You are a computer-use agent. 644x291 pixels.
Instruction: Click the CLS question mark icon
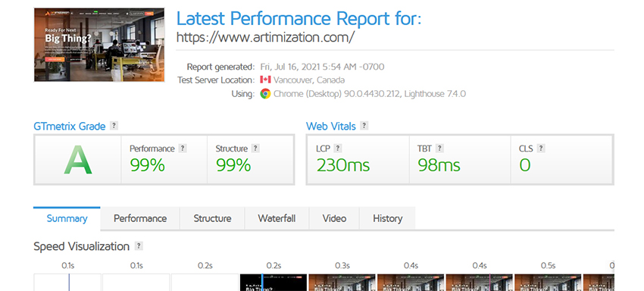pos(541,149)
